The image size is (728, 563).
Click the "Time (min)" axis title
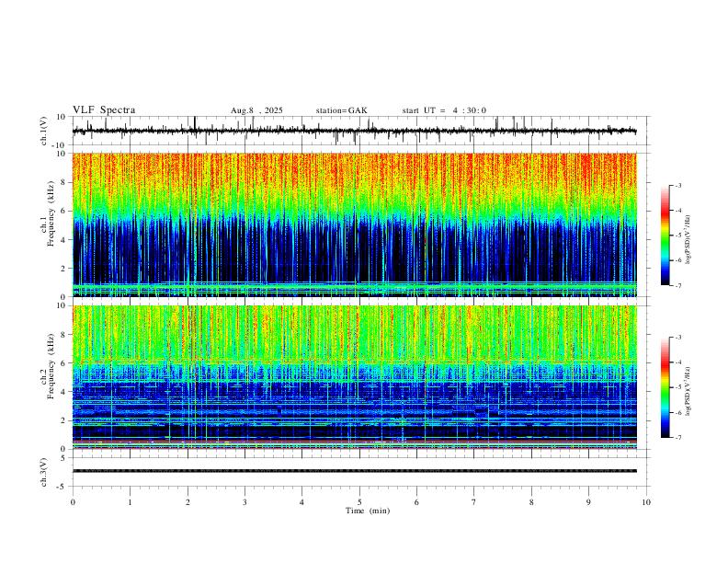[368, 511]
